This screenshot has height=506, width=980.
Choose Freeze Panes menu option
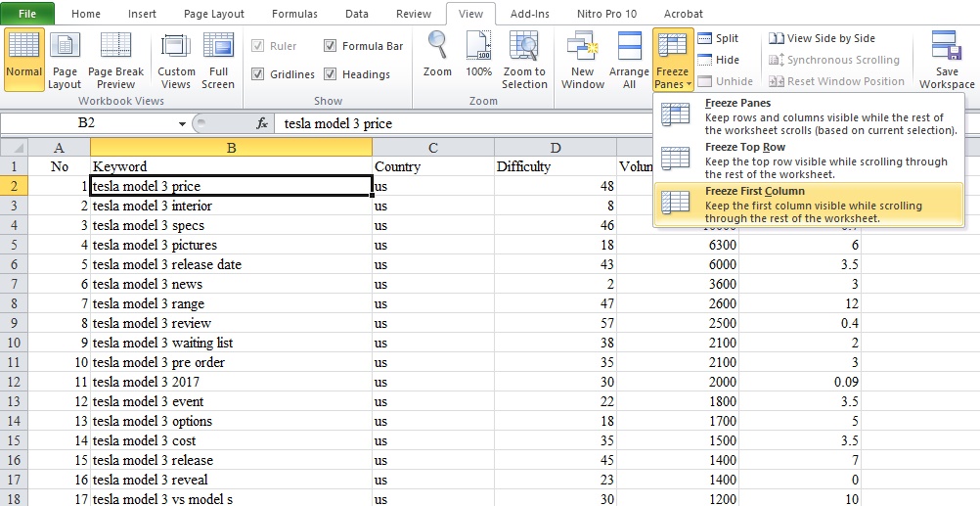(x=809, y=116)
